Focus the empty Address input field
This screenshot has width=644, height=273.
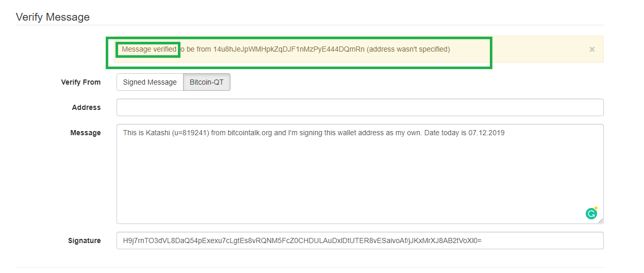point(360,107)
